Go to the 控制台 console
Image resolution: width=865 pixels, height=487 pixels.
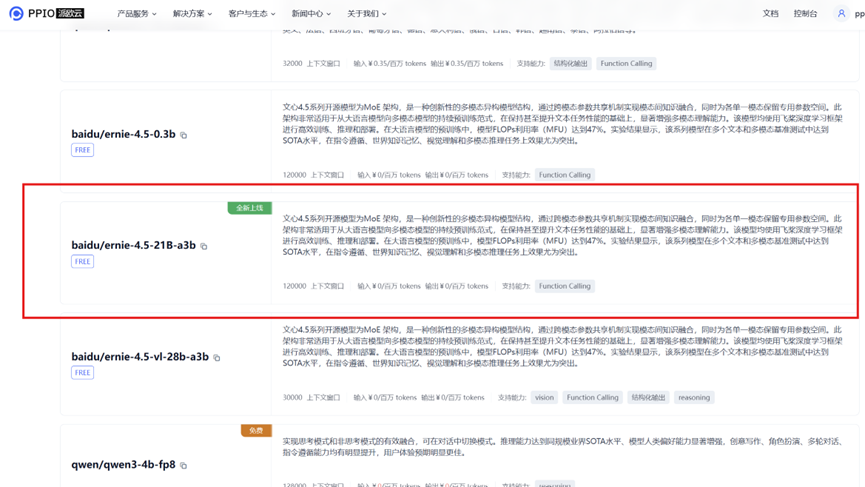click(805, 14)
